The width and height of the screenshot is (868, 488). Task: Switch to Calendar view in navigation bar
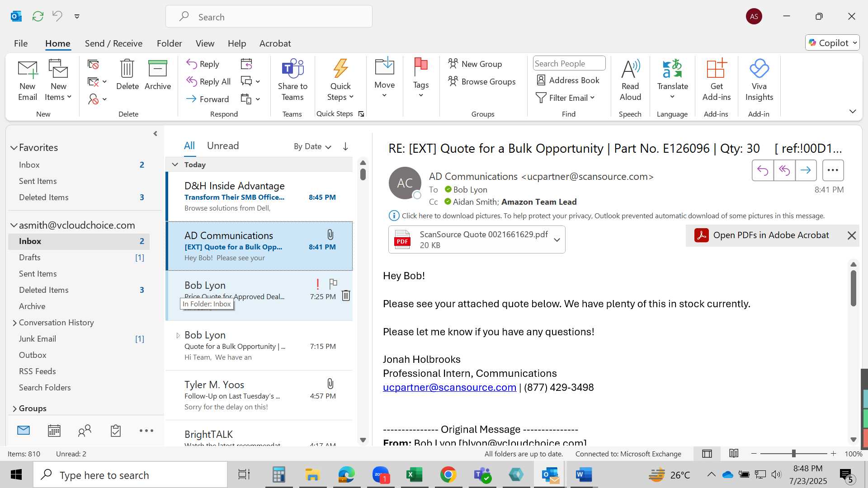click(54, 431)
